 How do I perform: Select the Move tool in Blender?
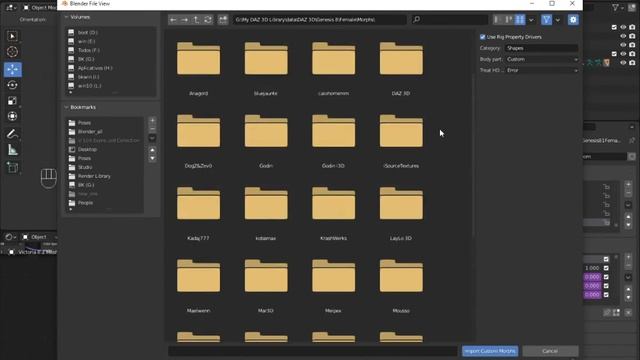13,69
